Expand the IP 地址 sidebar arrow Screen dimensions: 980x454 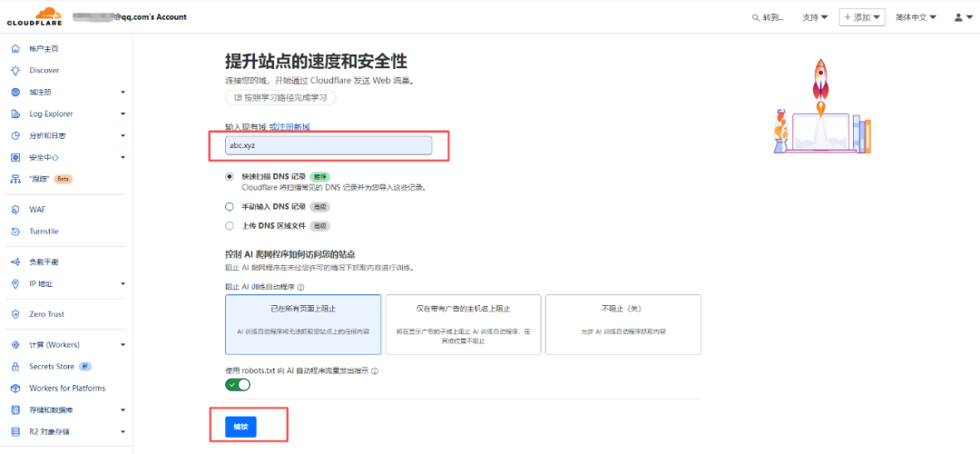123,284
